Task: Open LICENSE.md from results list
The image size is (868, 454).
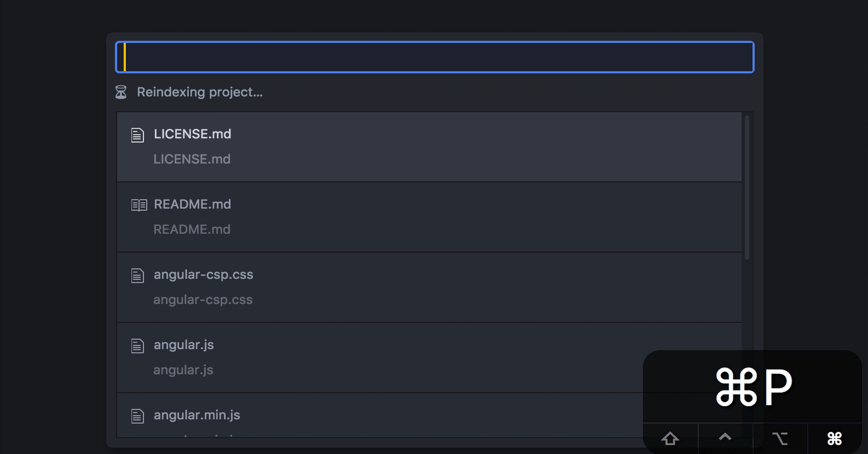Action: point(429,147)
